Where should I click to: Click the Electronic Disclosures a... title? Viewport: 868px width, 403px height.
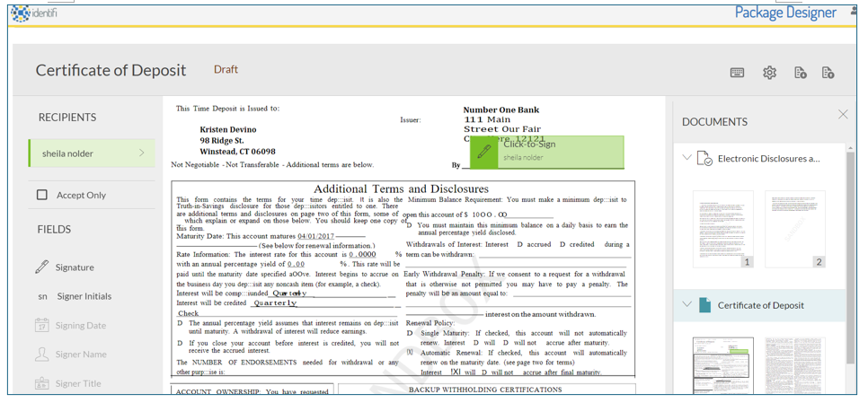[x=768, y=159]
